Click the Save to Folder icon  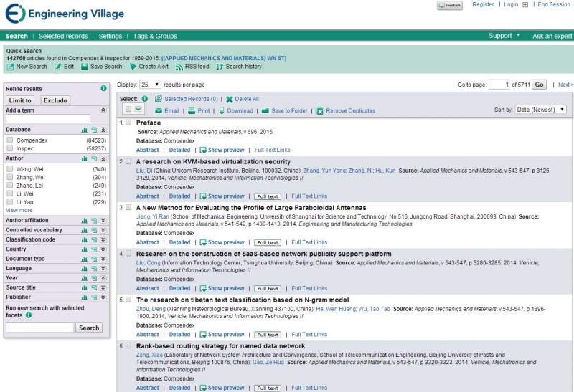click(265, 111)
